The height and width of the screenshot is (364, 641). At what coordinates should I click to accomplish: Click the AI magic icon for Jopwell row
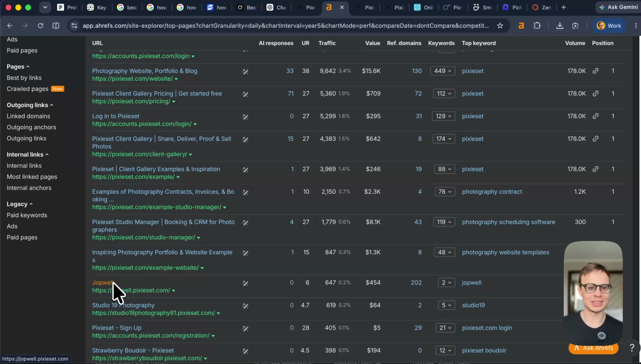(x=245, y=283)
